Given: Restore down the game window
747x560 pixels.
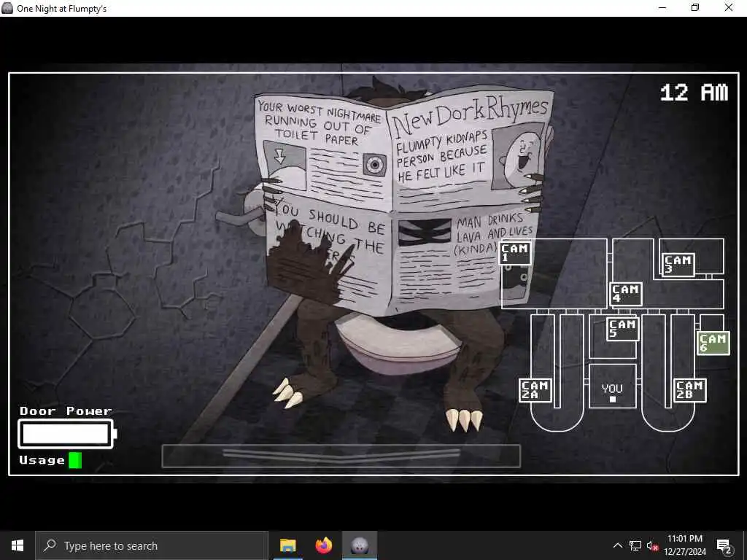Looking at the screenshot, I should click(695, 7).
